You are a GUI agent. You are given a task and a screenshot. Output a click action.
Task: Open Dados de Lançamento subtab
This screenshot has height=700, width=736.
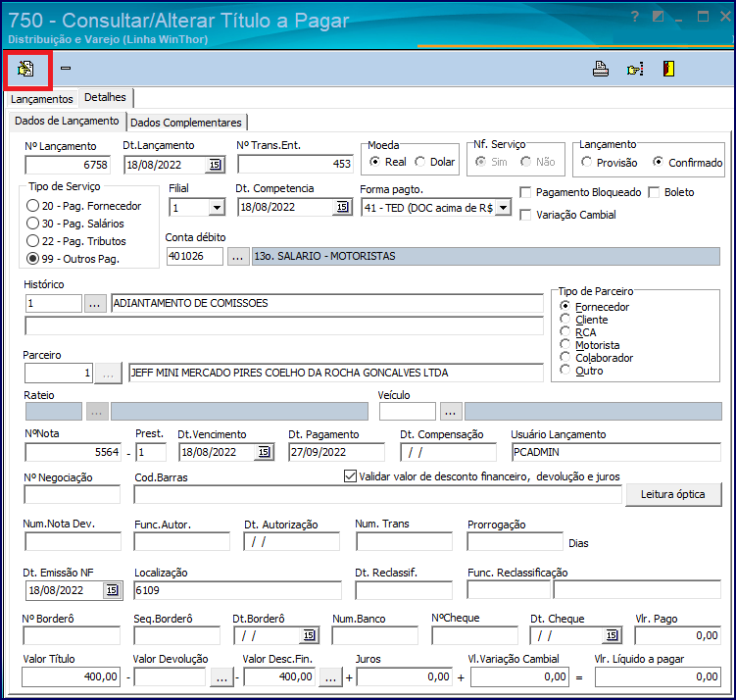pos(67,121)
